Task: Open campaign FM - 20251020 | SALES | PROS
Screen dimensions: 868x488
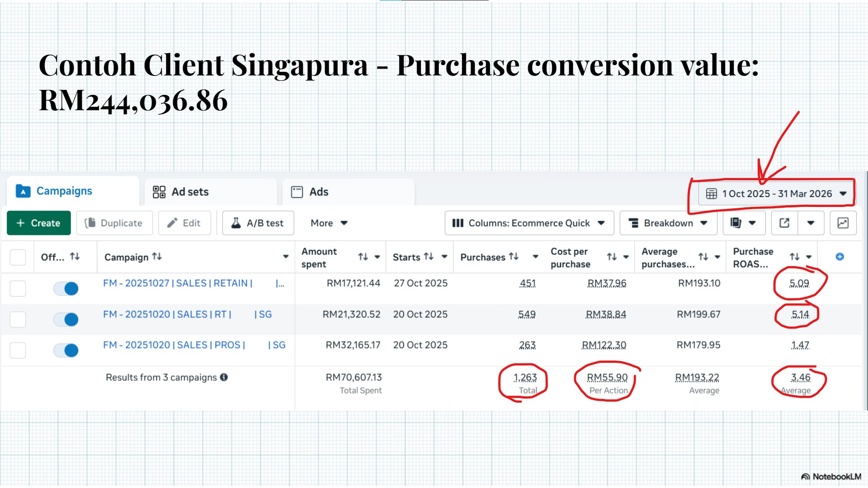Action: (x=194, y=345)
